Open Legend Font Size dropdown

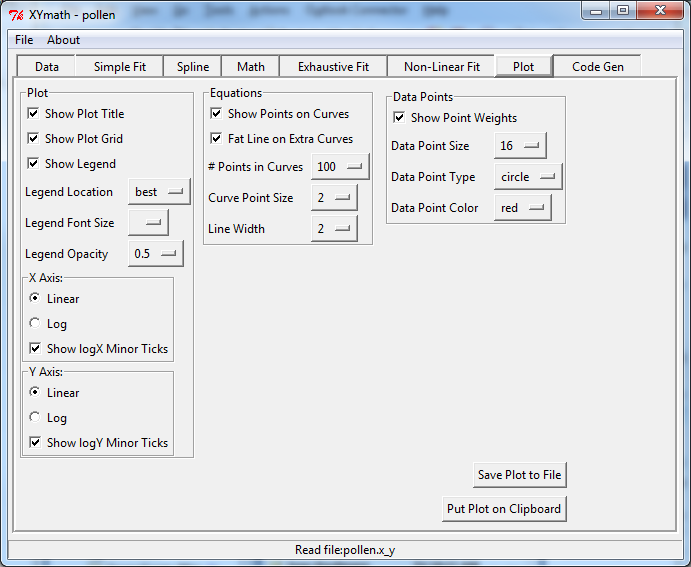(x=148, y=223)
